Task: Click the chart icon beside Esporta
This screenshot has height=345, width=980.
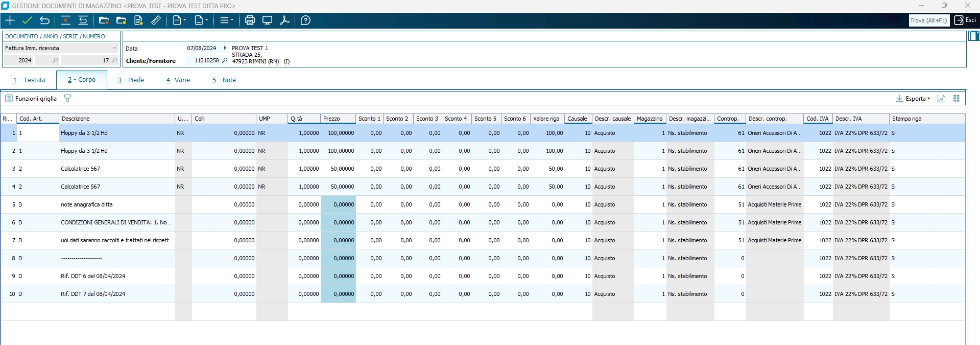Action: tap(941, 99)
